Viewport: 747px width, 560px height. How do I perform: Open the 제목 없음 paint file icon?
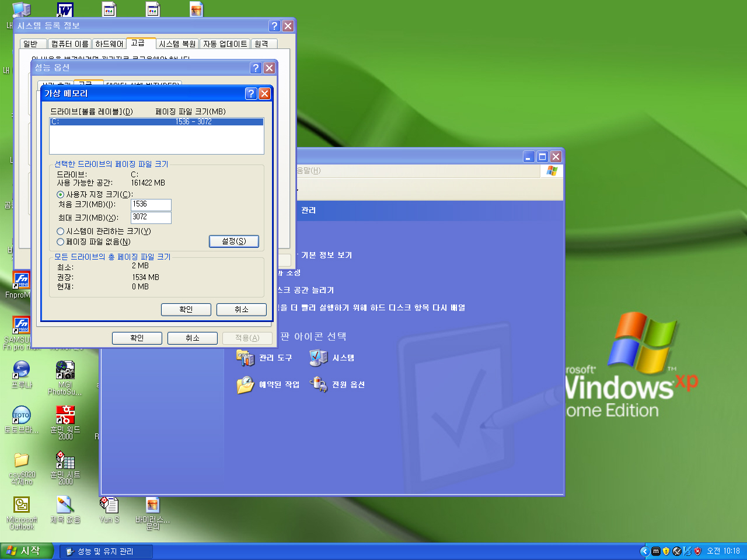tap(65, 505)
